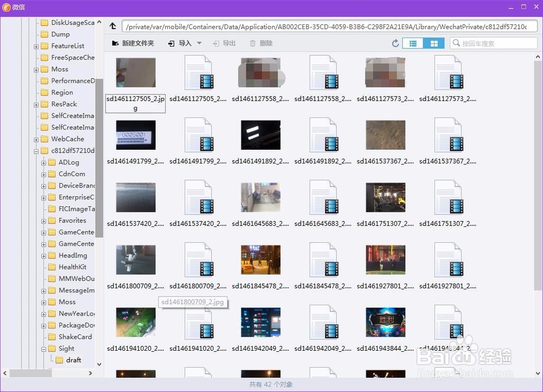Click tree panel scroll-right arrow
This screenshot has height=392, width=543.
[90, 373]
